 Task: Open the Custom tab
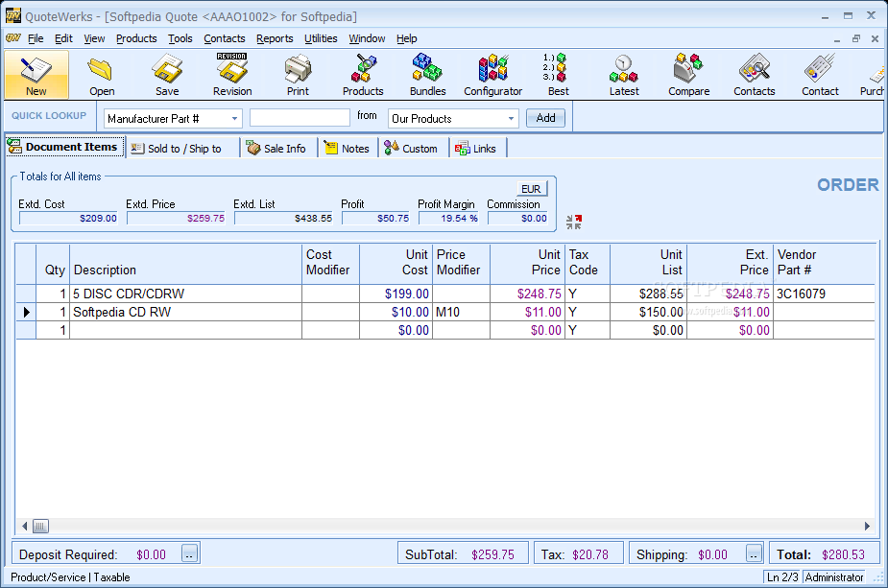(413, 149)
